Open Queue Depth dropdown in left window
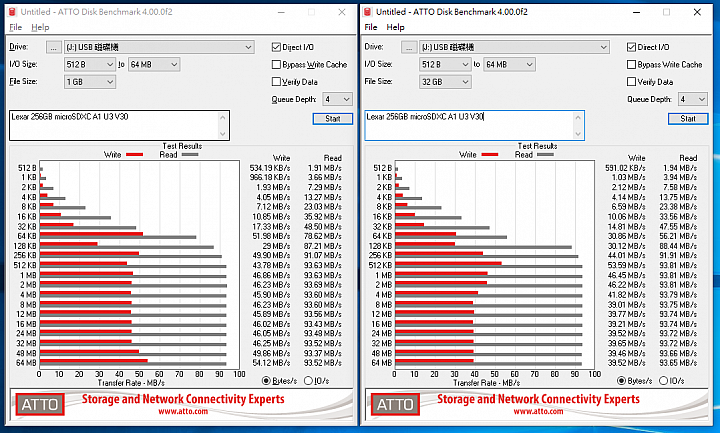 coord(337,99)
